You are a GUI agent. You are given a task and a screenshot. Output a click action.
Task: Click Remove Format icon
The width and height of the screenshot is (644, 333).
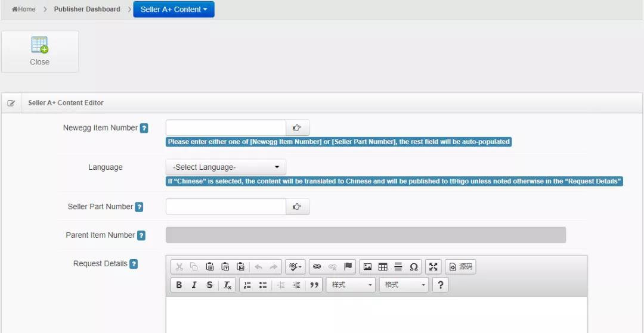click(x=228, y=285)
